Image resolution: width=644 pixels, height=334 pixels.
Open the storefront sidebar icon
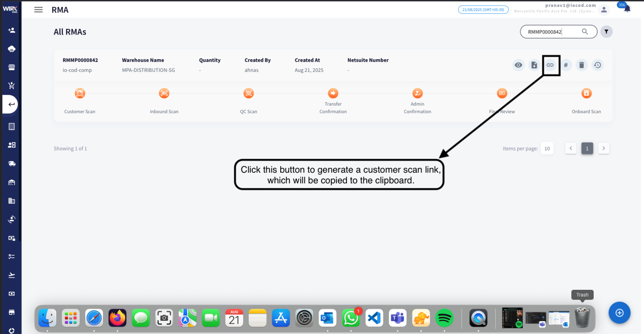(x=11, y=67)
